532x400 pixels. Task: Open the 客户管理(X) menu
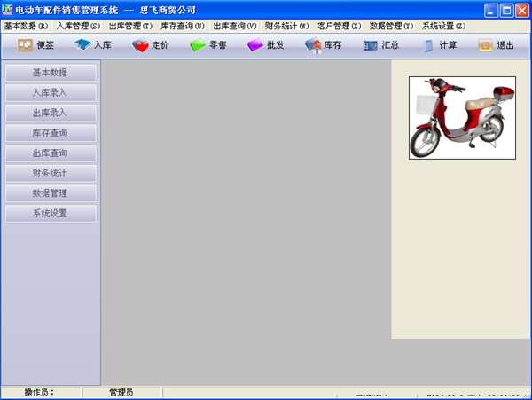pos(340,26)
